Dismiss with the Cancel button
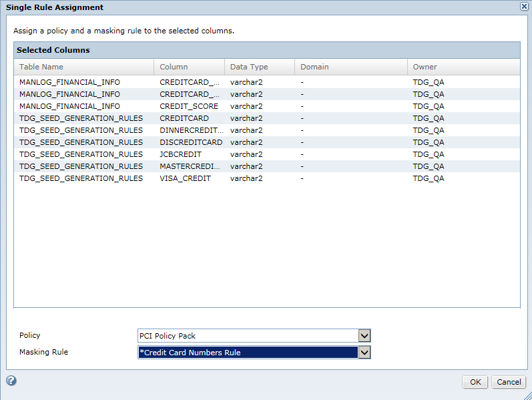 (x=509, y=382)
